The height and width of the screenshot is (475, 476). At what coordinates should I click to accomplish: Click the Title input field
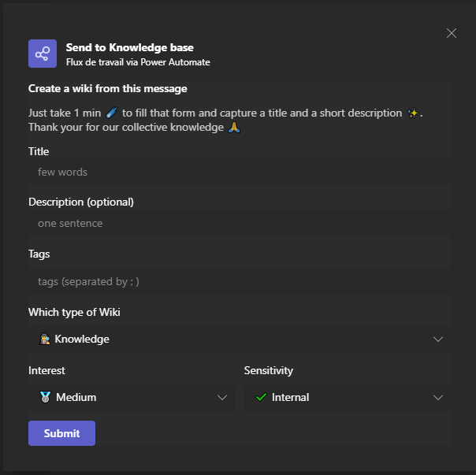[239, 172]
